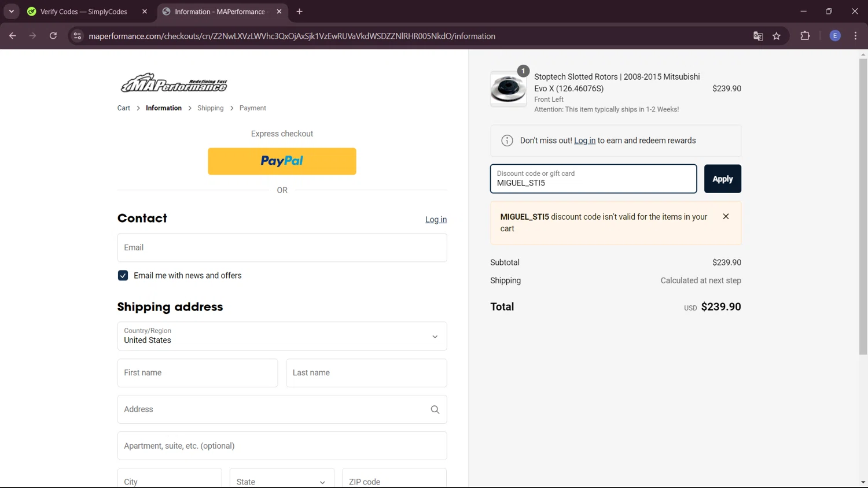Open the Chrome three-dot menu

coord(855,36)
